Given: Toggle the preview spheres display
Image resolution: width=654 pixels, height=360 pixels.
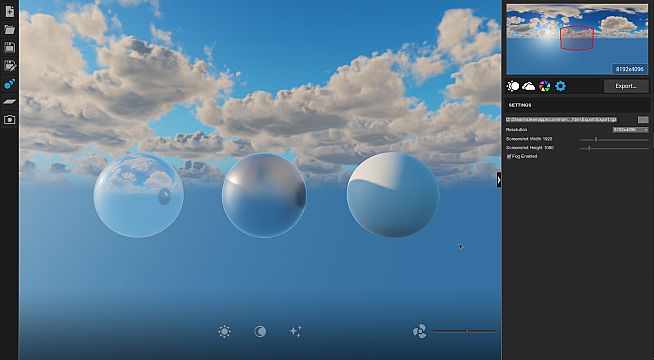Looking at the screenshot, I should (9, 83).
